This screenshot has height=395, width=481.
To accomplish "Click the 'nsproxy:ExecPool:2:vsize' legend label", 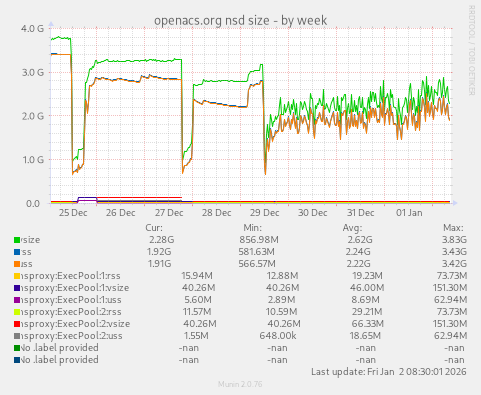I will (x=75, y=324).
